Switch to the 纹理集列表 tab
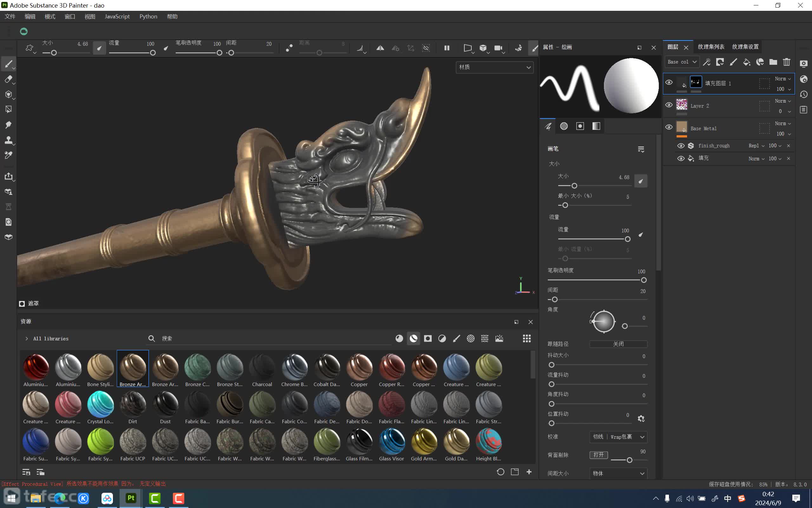The width and height of the screenshot is (812, 508). pyautogui.click(x=711, y=47)
